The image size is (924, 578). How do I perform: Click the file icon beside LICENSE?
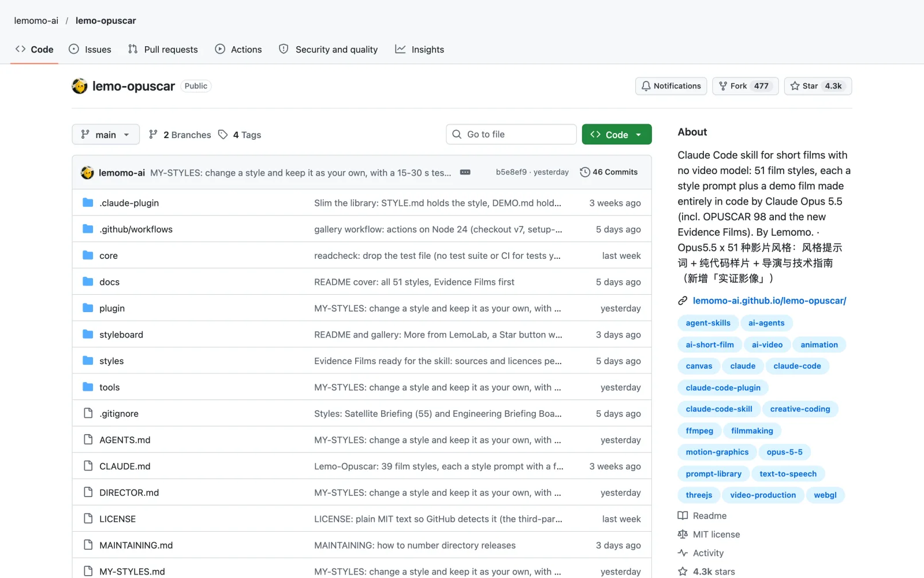pyautogui.click(x=88, y=518)
